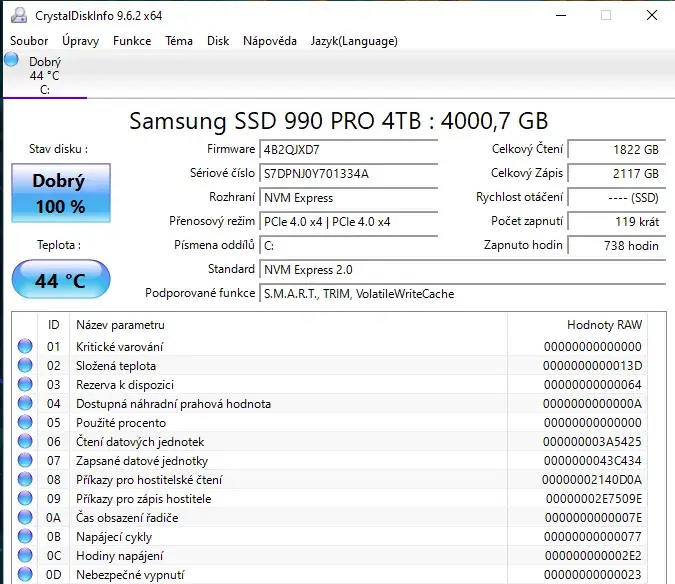Open the Úpravy menu

pos(81,41)
